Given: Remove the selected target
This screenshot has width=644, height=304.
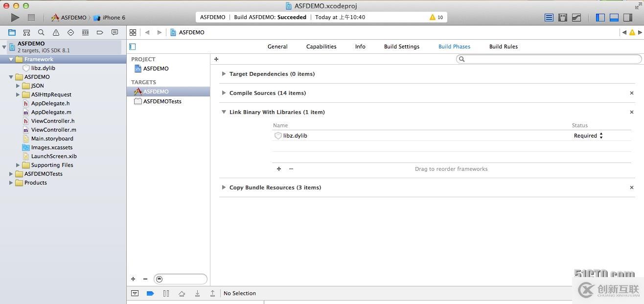Looking at the screenshot, I should click(x=145, y=279).
